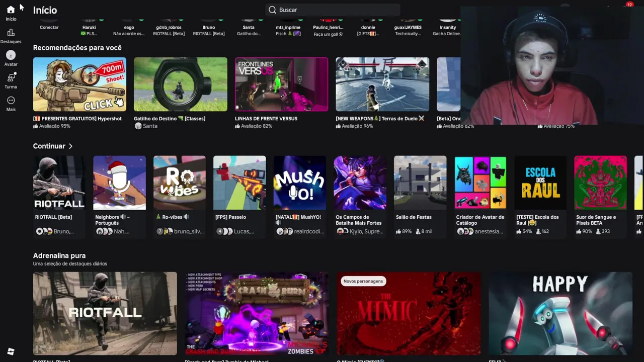Screen dimensions: 644x362
Task: Click the LINHAS DE FRENTE VERSUS title
Action: coord(266,119)
